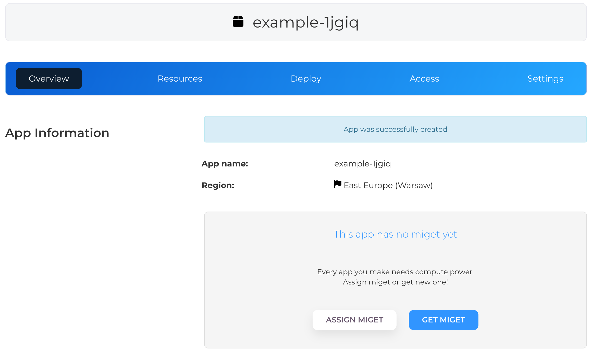
Task: Select the Access tab
Action: 424,79
